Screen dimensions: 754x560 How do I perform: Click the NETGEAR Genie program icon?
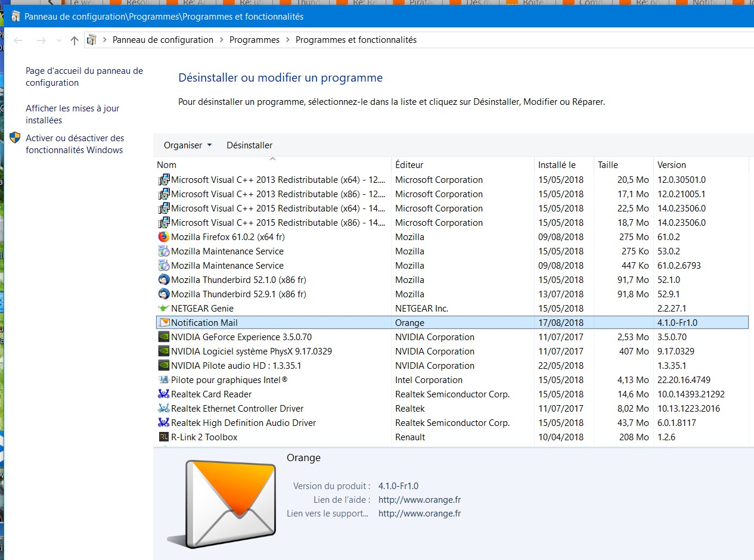(163, 309)
